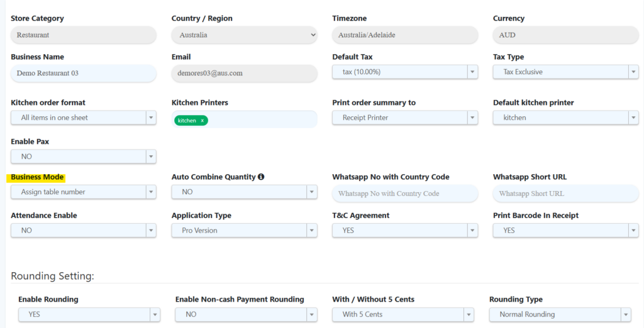Image resolution: width=644 pixels, height=328 pixels.
Task: Open the Attendance Enable dropdown
Action: pyautogui.click(x=83, y=231)
